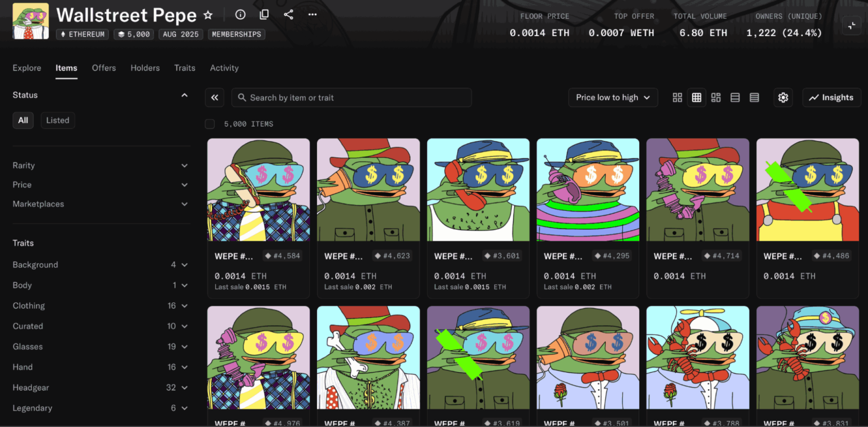Collapse the header stats using the corner icon
Image resolution: width=868 pixels, height=427 pixels.
[852, 25]
